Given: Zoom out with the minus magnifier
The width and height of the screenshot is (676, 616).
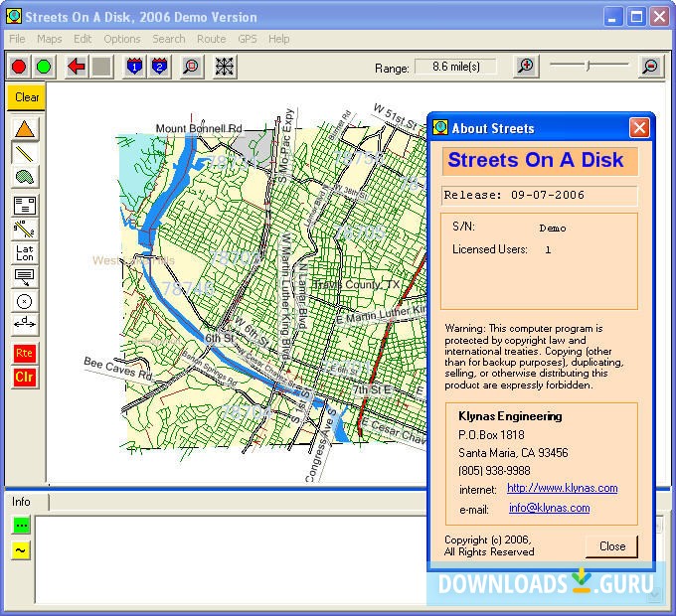Looking at the screenshot, I should click(650, 67).
